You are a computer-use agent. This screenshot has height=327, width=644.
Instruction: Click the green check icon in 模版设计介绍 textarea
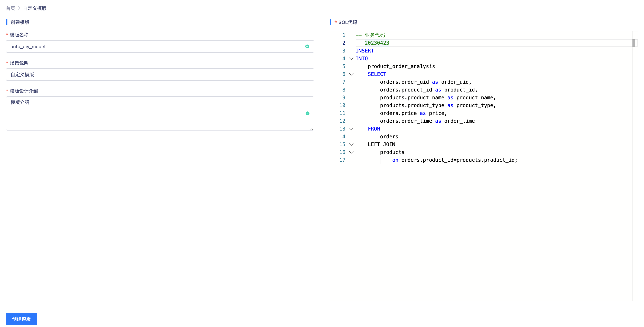click(x=308, y=113)
